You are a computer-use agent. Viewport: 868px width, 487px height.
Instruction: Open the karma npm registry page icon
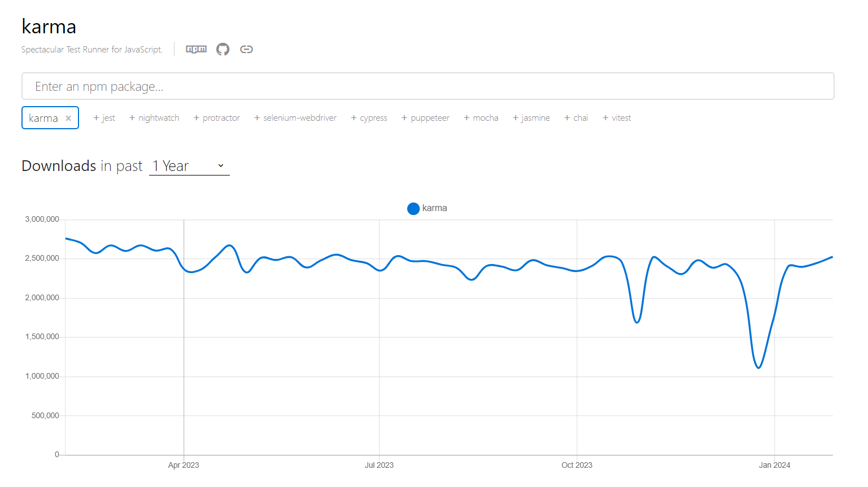(x=195, y=49)
